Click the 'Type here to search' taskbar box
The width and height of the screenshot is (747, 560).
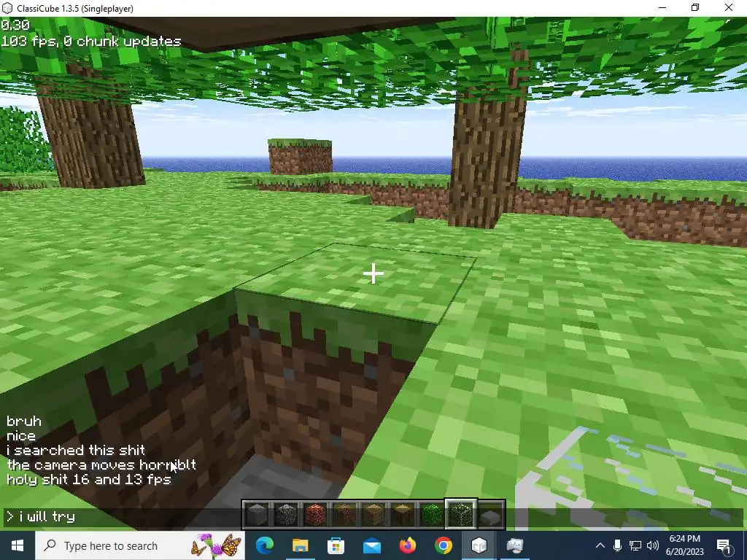tap(140, 545)
